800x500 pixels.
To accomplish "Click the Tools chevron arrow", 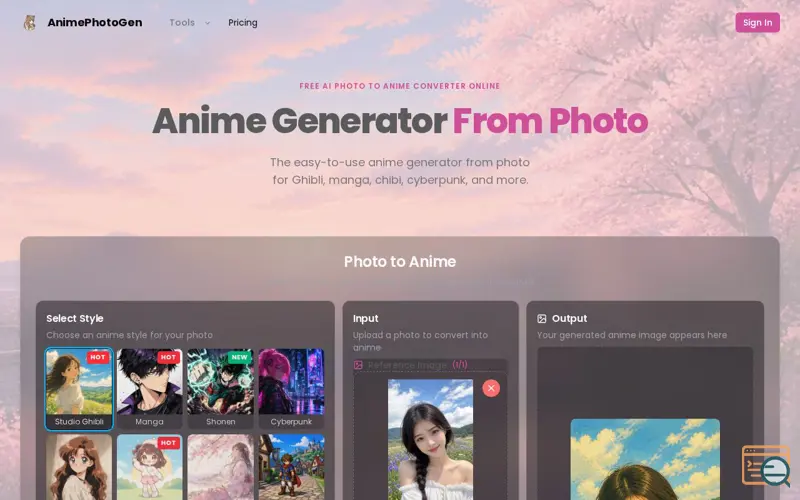I will (207, 23).
